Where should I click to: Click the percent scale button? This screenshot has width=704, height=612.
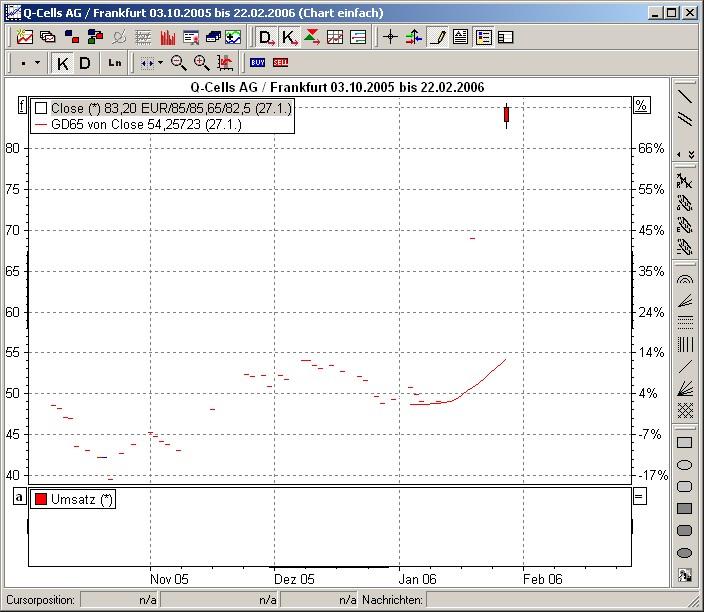[x=641, y=106]
